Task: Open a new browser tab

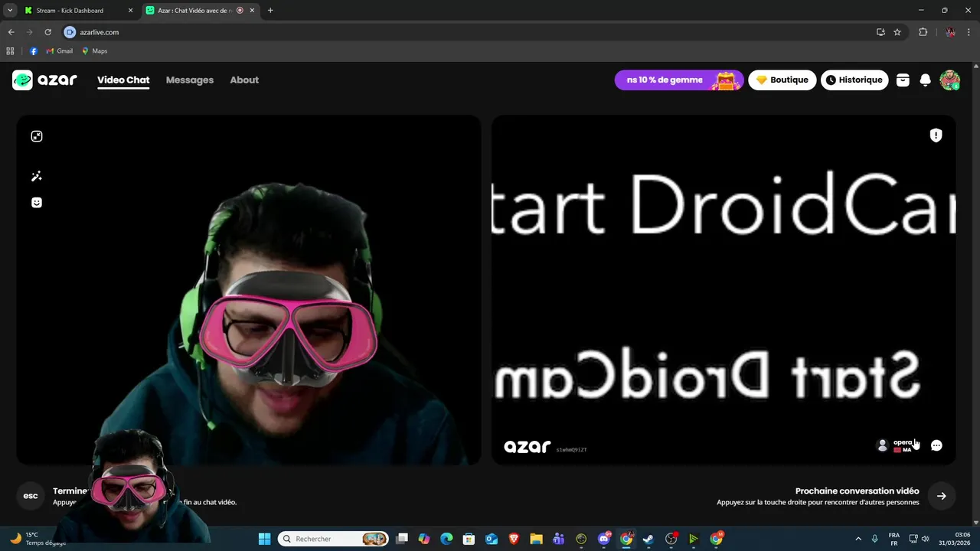Action: pos(270,11)
